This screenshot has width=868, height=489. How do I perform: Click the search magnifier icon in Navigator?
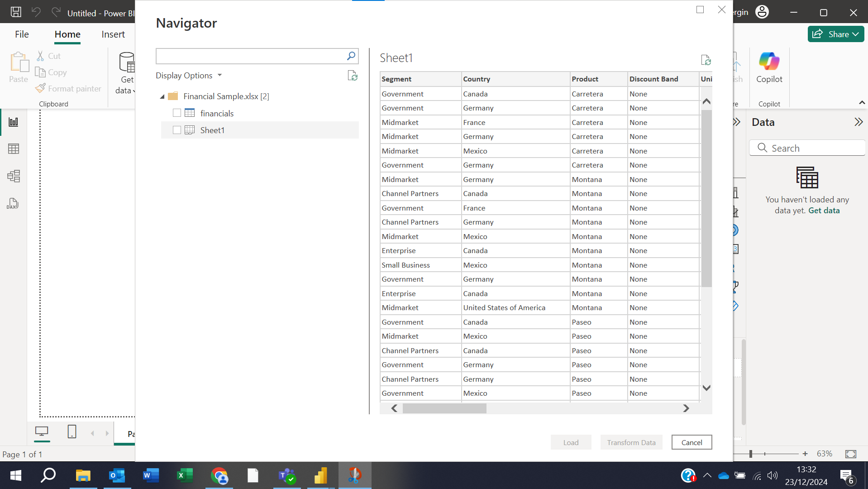pos(351,56)
